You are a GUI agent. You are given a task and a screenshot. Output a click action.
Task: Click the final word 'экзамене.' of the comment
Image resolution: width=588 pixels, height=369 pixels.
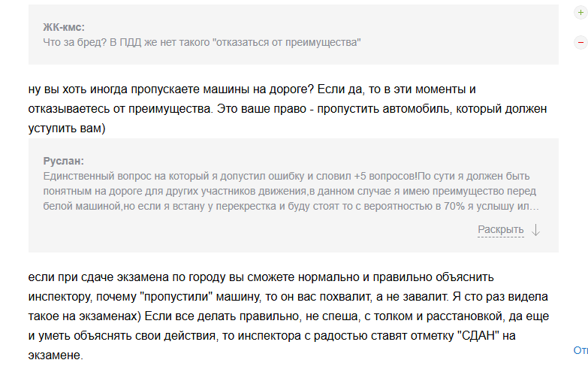(x=56, y=355)
